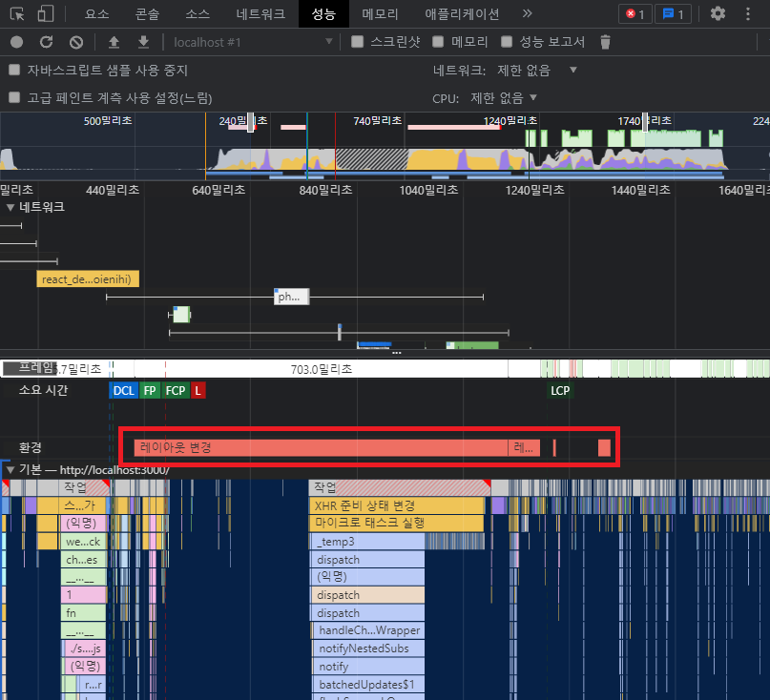Select the we...ck flame entry
Image resolution: width=770 pixels, height=700 pixels.
pos(83,542)
